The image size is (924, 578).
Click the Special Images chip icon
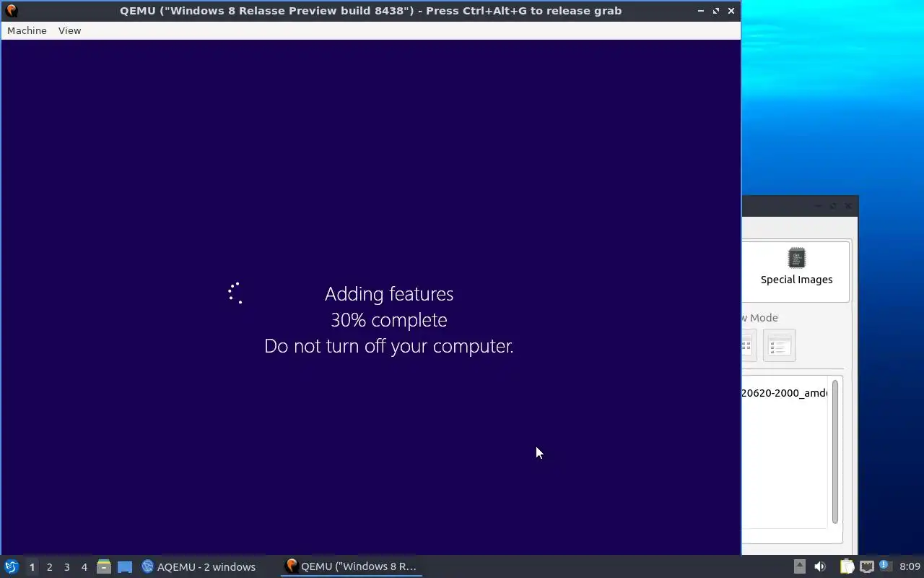[x=796, y=258]
